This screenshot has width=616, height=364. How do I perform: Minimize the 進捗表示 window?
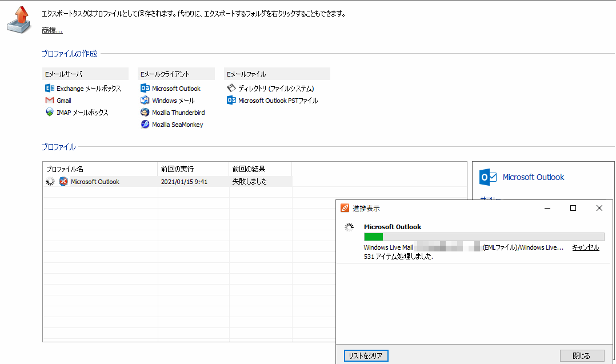pyautogui.click(x=547, y=208)
